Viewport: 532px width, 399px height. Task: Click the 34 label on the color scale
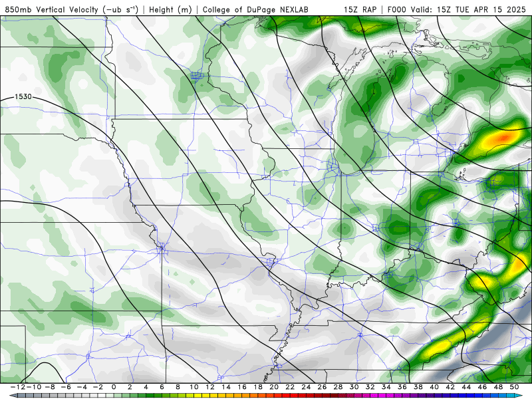point(386,387)
